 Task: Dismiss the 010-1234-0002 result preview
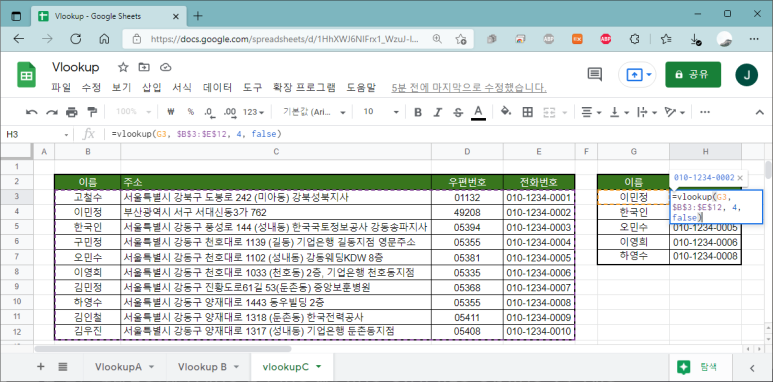739,177
